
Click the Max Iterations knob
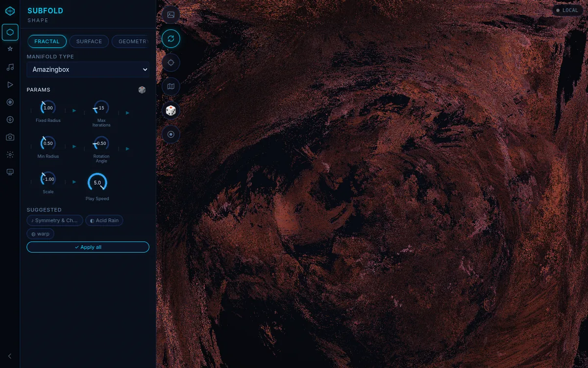(101, 107)
